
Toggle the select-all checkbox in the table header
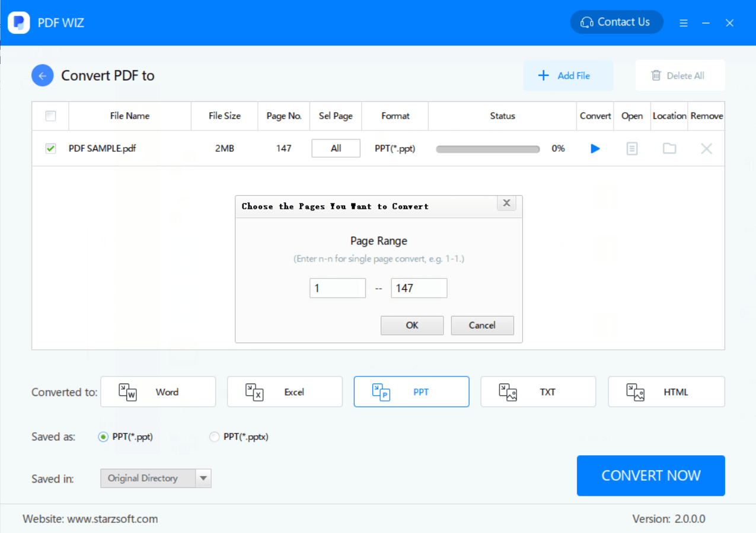50,116
